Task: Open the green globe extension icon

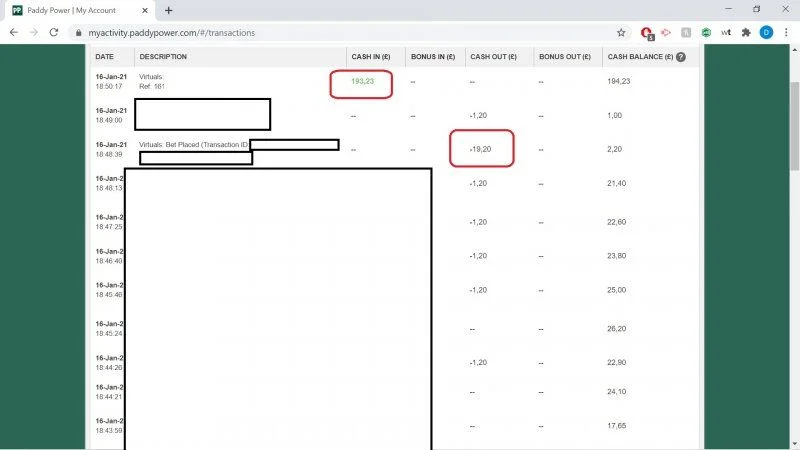Action: coord(706,32)
